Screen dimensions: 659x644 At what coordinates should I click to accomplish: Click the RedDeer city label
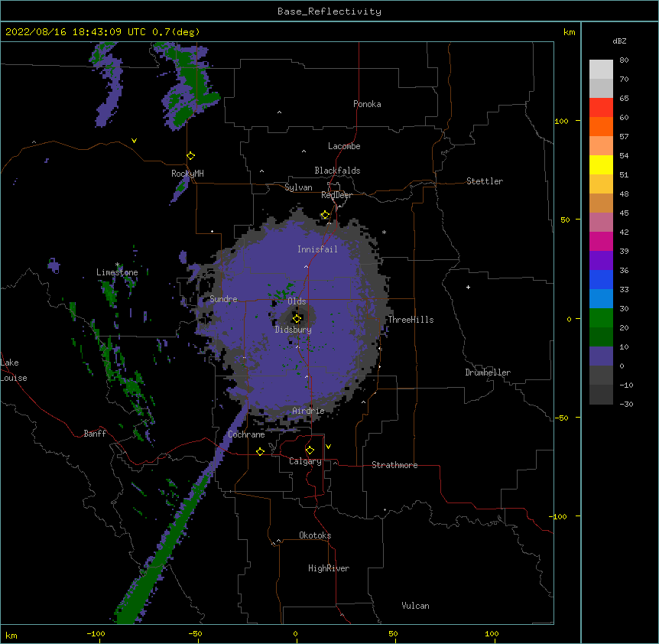tap(336, 195)
